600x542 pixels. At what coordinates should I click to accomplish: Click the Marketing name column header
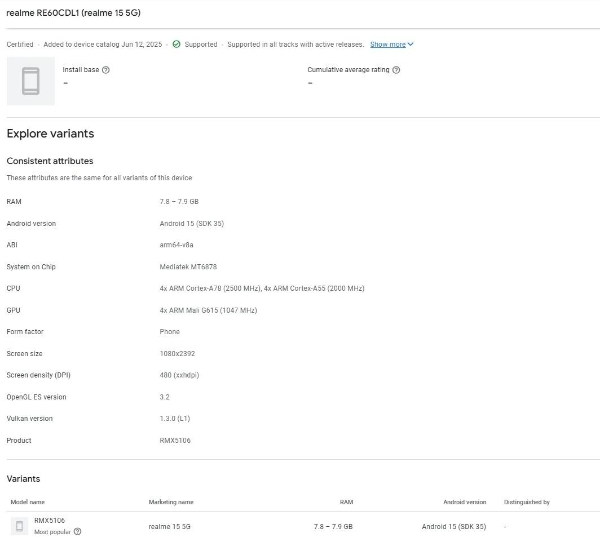(171, 502)
